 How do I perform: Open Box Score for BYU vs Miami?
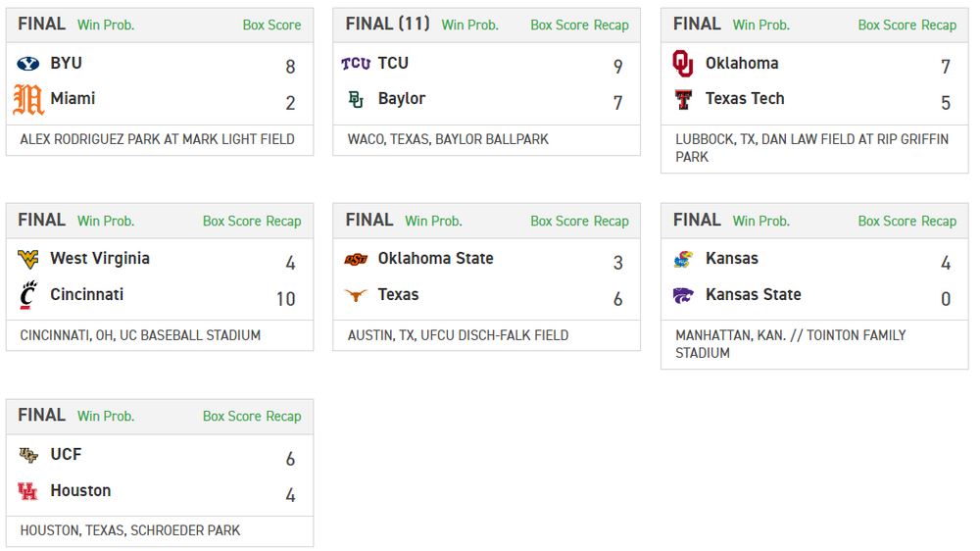(271, 25)
